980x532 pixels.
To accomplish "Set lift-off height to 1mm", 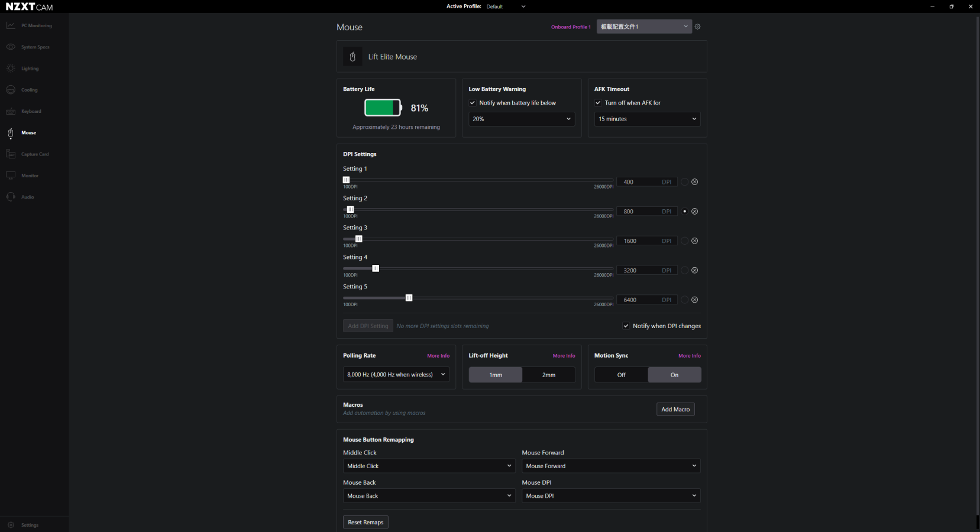I will 496,375.
